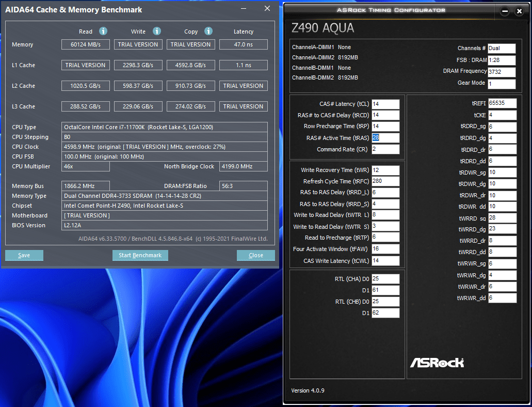Viewport: 532px width, 407px height.
Task: Click the CAS Write Latency (tCWL) field
Action: tap(385, 261)
